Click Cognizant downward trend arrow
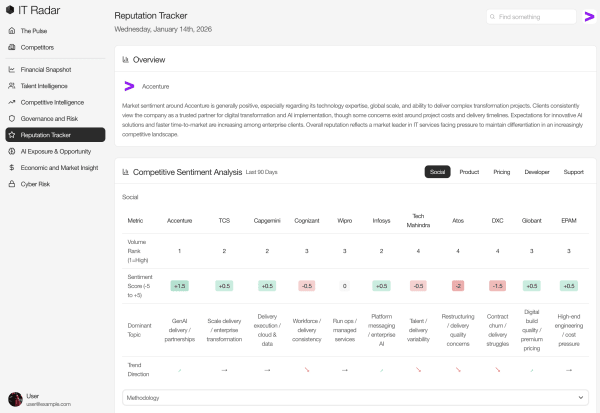 [x=307, y=370]
